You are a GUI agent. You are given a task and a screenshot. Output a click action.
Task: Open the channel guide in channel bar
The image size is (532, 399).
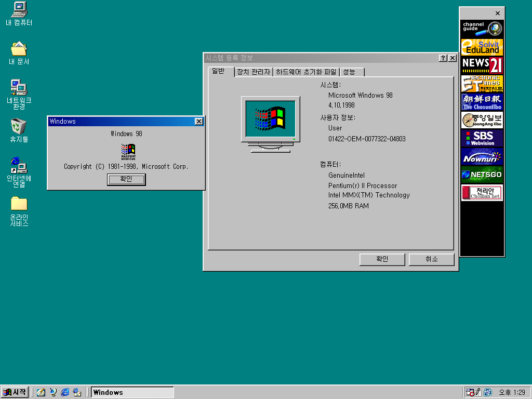482,29
